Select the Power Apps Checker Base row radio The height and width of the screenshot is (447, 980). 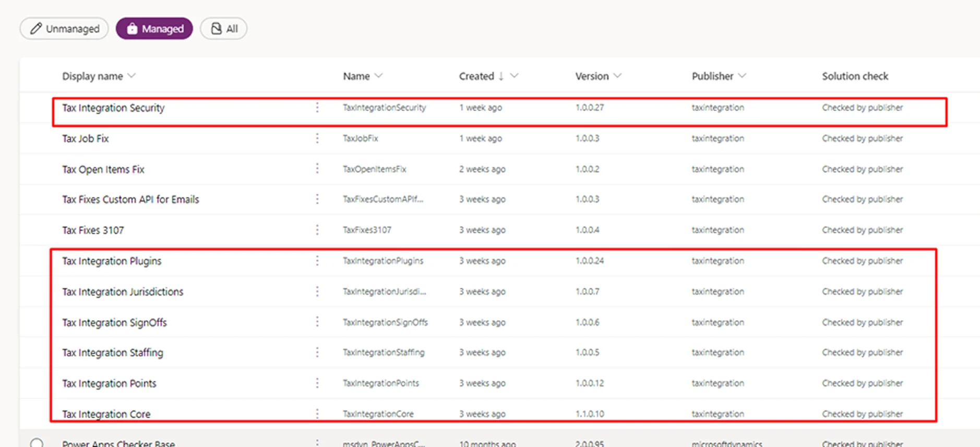(x=37, y=443)
